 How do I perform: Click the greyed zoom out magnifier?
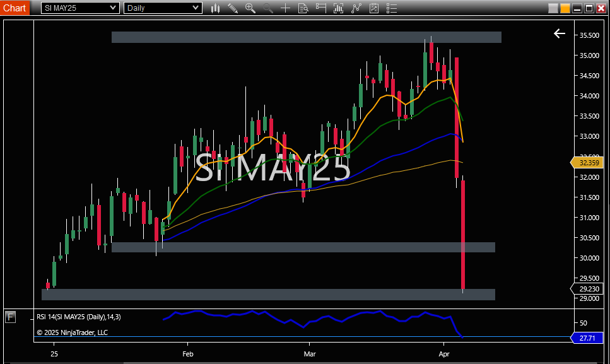coord(267,8)
